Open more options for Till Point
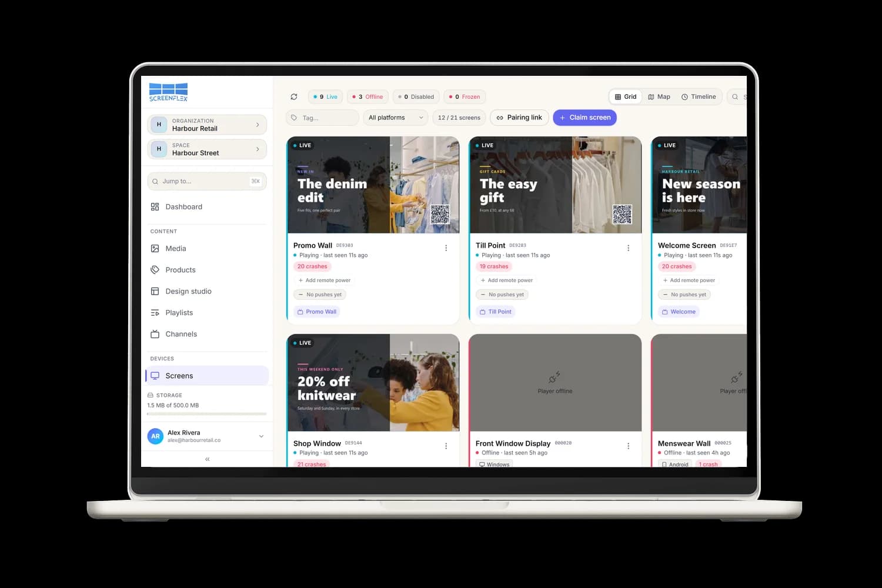 [629, 248]
